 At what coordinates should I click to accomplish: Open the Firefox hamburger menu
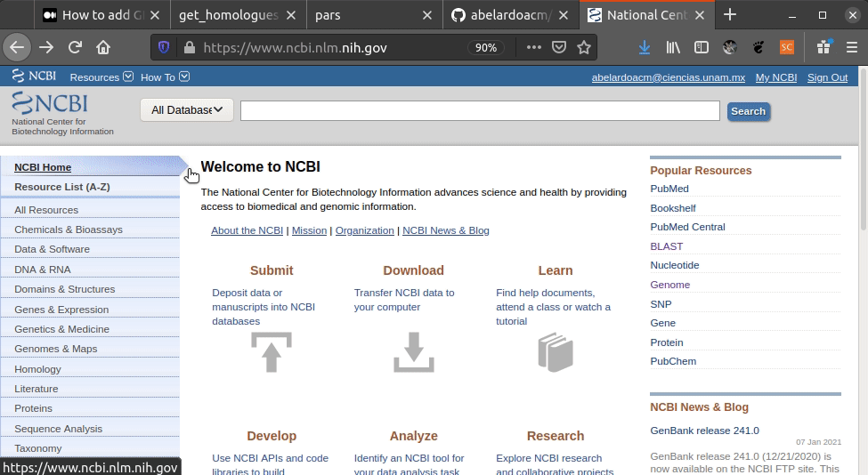click(853, 47)
